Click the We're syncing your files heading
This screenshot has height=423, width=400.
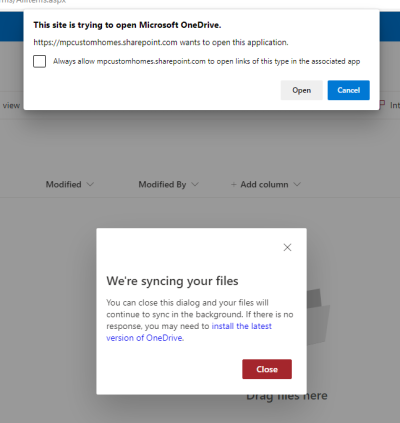pyautogui.click(x=172, y=281)
